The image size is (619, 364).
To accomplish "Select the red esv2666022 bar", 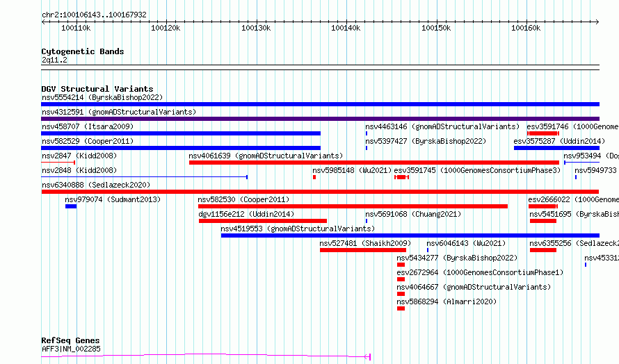I will click(x=542, y=206).
